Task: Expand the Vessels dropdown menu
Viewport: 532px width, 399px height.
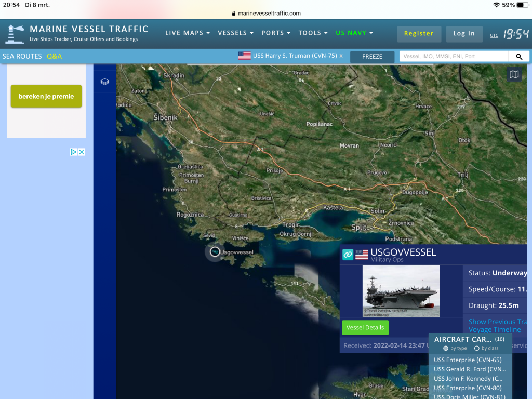Action: [235, 33]
